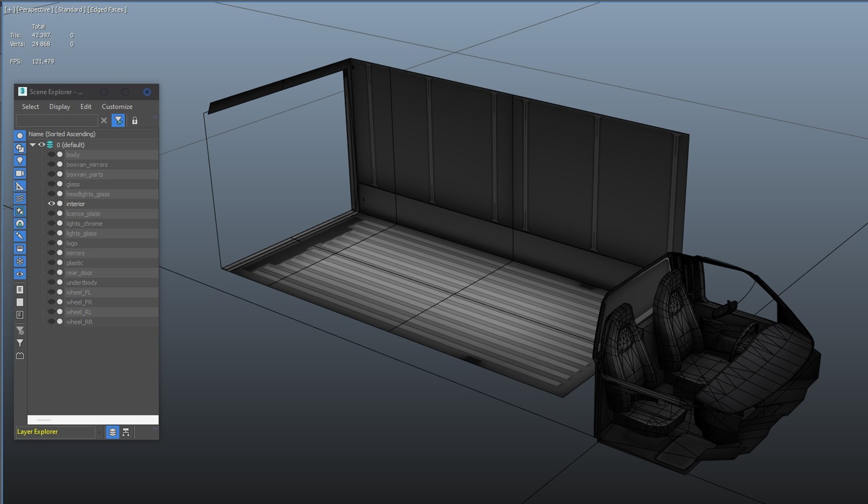Toggle Display Lights filter (bulb icon)
The height and width of the screenshot is (504, 868).
tap(20, 161)
